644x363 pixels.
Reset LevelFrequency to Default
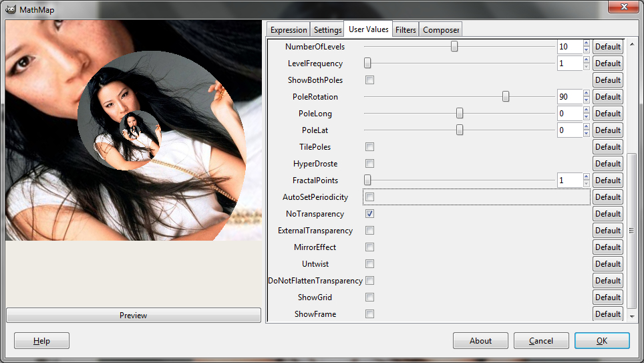607,64
